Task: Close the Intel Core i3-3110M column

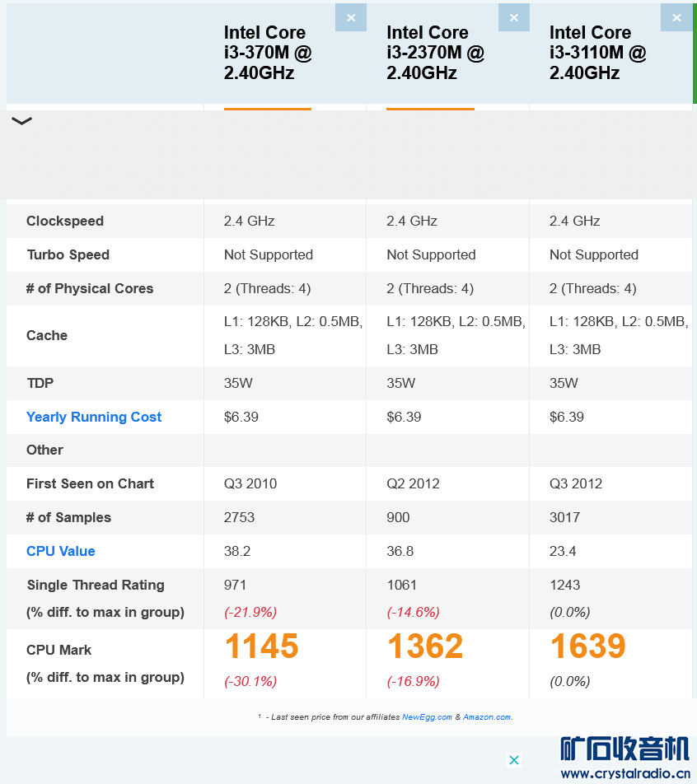Action: [x=676, y=17]
